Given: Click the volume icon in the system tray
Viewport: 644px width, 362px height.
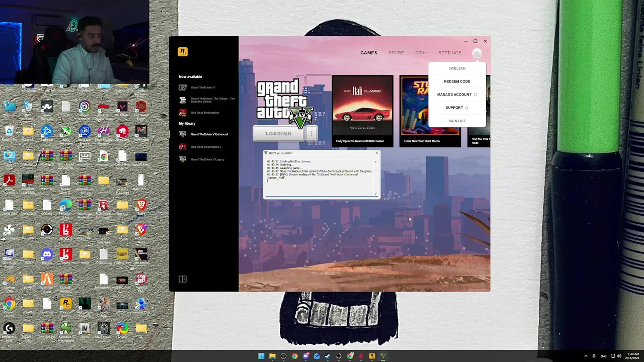Looking at the screenshot, I should [x=618, y=356].
